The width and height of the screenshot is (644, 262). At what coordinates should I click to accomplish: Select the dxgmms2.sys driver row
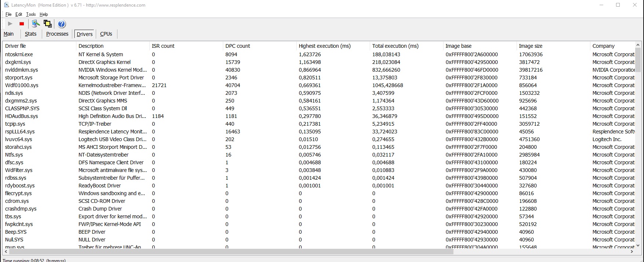(x=319, y=101)
